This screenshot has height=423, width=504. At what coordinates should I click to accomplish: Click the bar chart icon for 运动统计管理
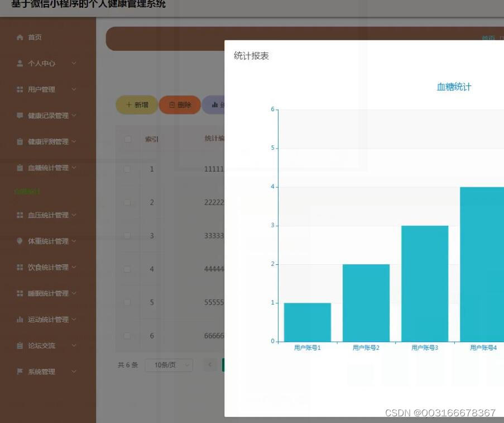(x=20, y=319)
